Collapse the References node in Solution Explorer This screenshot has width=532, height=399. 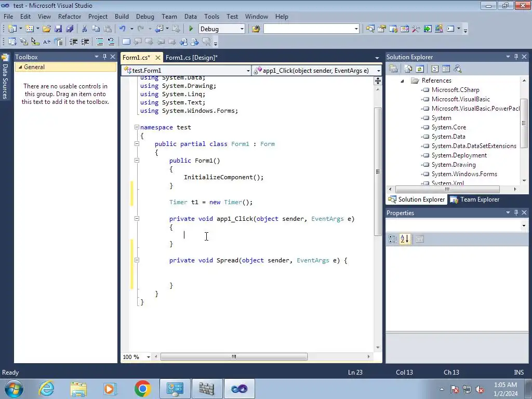[402, 81]
